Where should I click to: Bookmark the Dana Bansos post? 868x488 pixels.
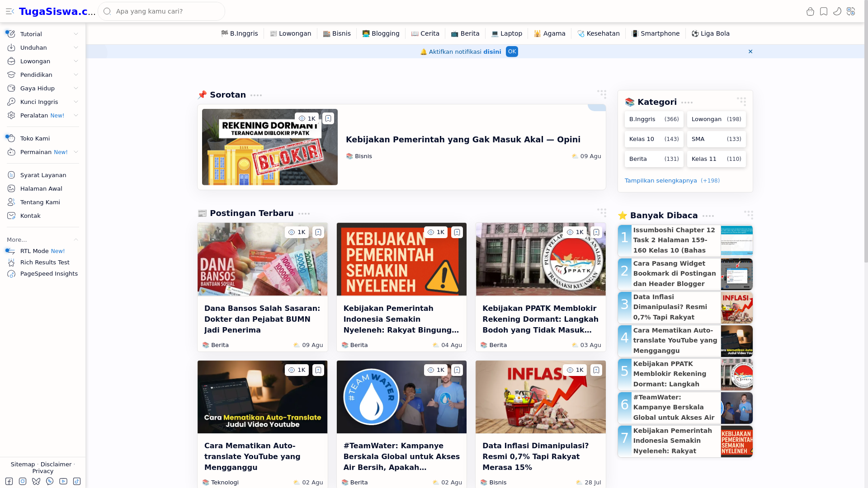click(x=318, y=232)
